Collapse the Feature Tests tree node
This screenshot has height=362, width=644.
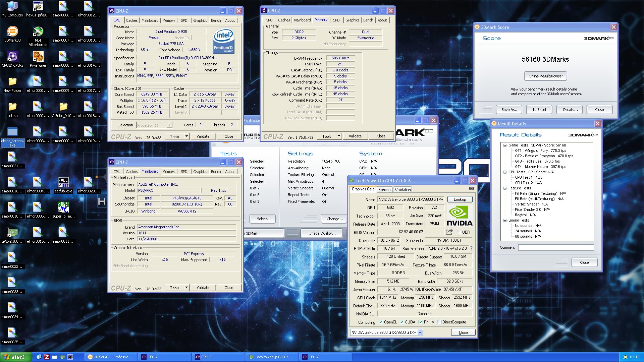[505, 188]
